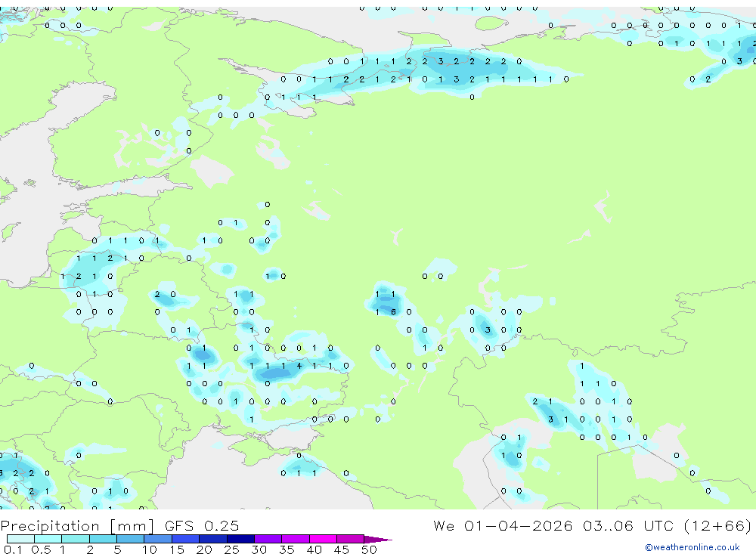Select the 2–5 mm legend color swatch
The image size is (756, 554).
103,539
